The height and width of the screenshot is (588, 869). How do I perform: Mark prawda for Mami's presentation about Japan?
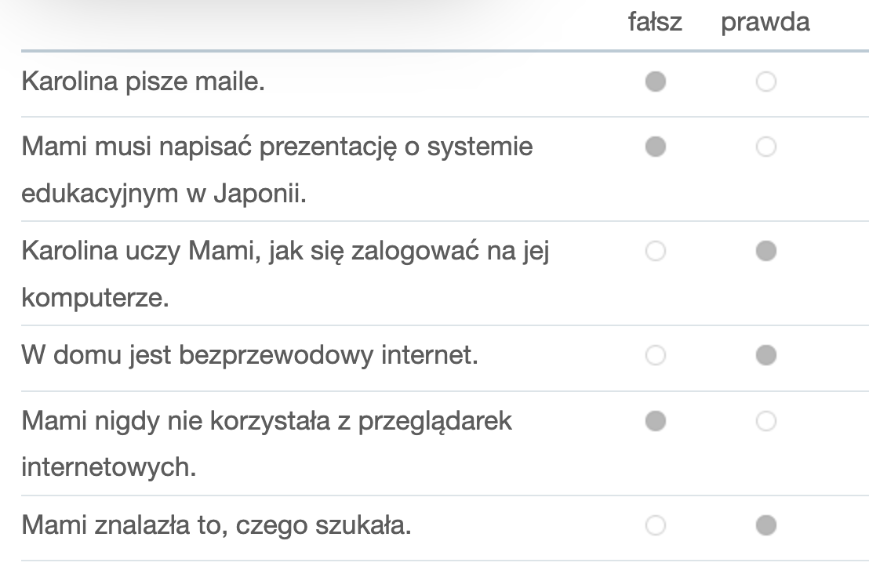coord(766,147)
